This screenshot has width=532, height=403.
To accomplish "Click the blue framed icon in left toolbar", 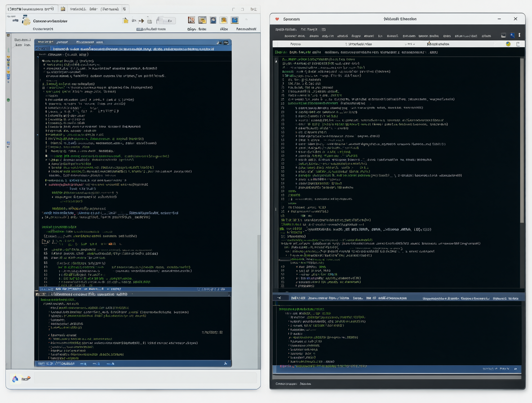I will coord(235,20).
